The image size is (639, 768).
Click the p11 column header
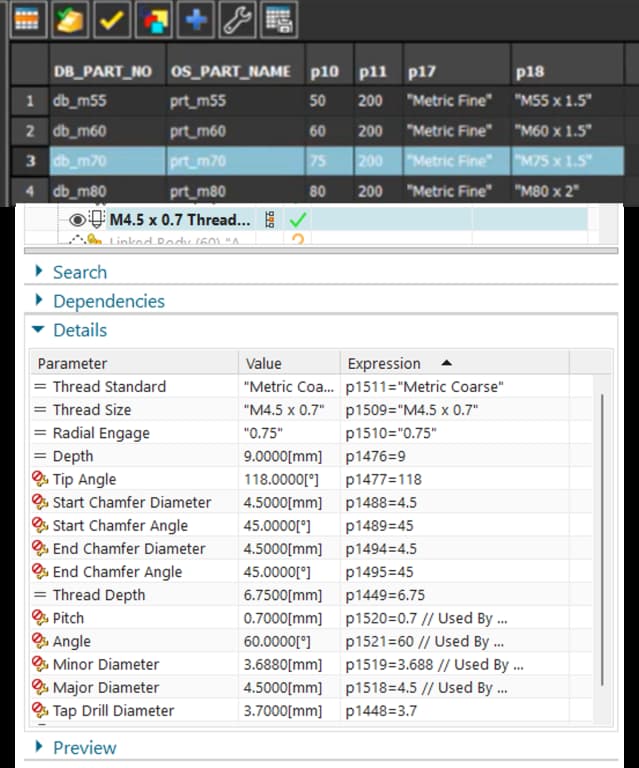(x=379, y=65)
